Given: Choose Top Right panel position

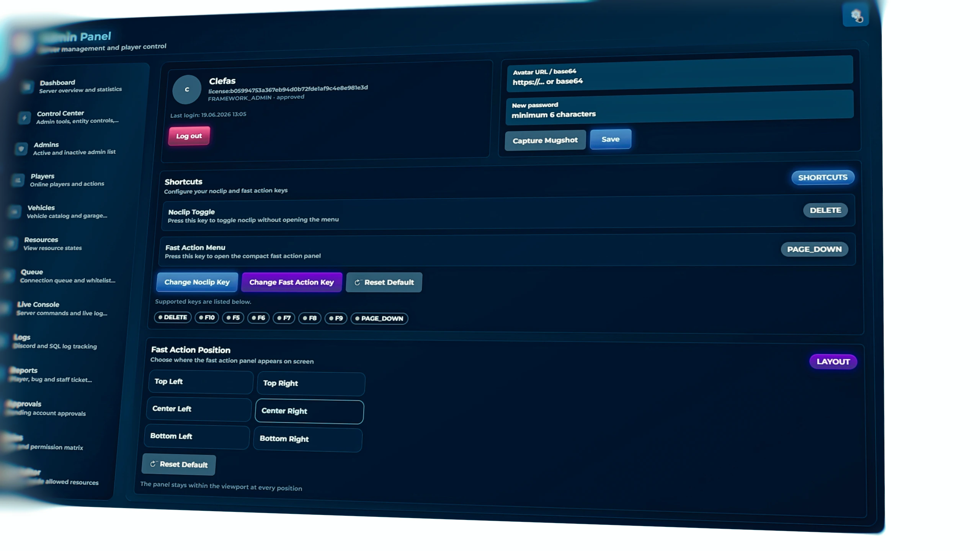Looking at the screenshot, I should click(x=311, y=384).
